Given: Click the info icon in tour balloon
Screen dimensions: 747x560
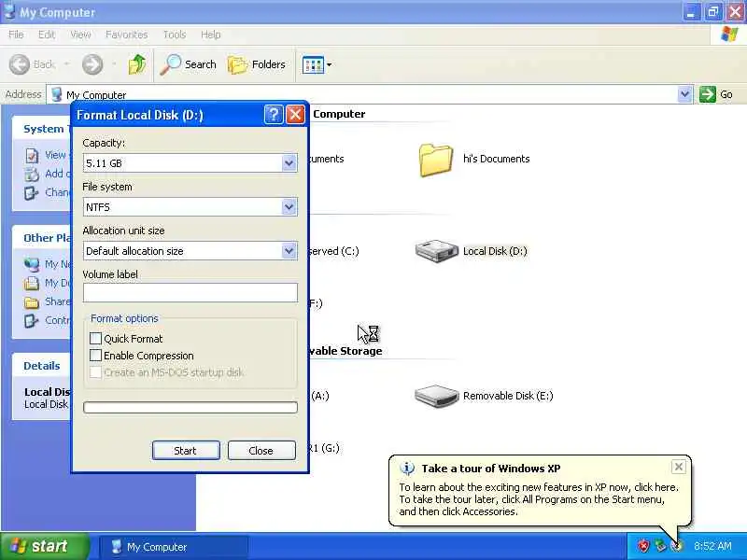Looking at the screenshot, I should (407, 469).
